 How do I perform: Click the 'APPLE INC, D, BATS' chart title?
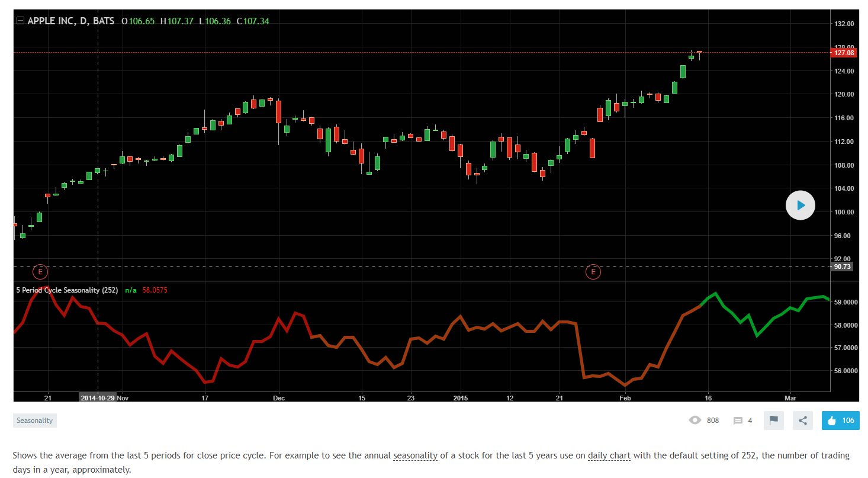[x=71, y=21]
